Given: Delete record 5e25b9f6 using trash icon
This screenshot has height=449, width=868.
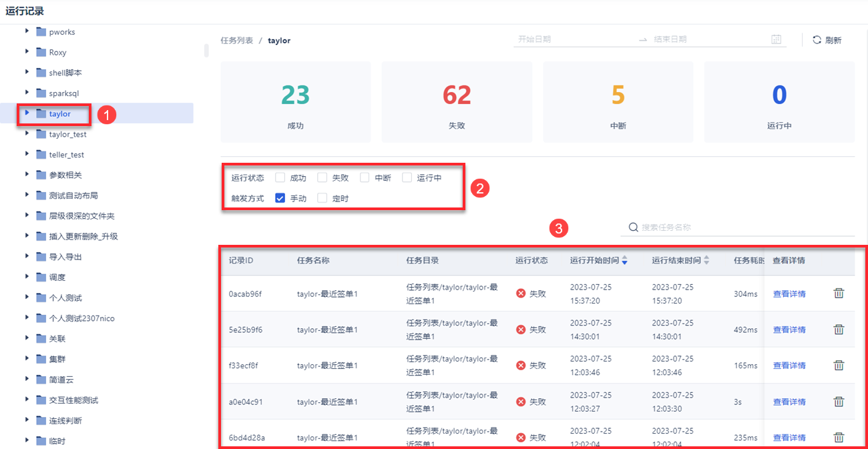Looking at the screenshot, I should (x=839, y=329).
